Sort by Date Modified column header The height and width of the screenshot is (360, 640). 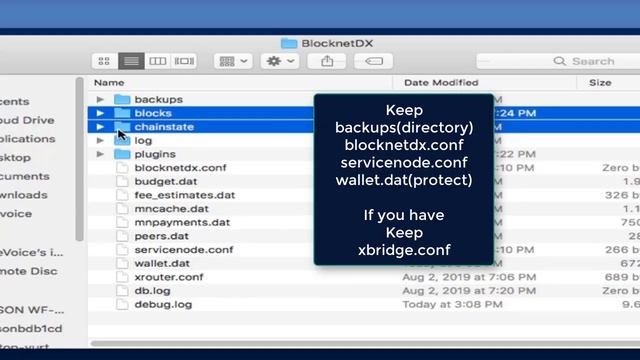[441, 83]
